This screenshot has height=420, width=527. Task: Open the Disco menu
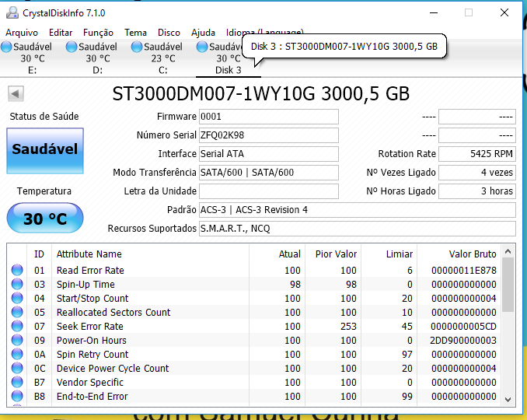tap(169, 33)
